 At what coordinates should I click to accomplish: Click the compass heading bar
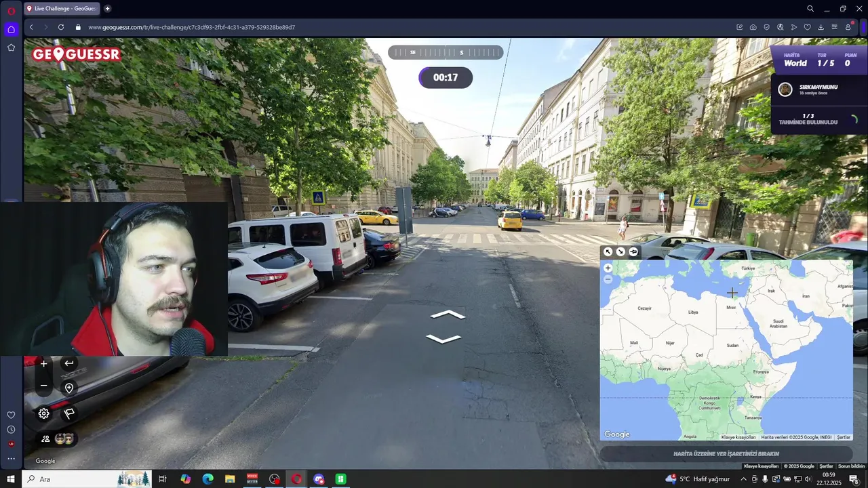click(446, 52)
